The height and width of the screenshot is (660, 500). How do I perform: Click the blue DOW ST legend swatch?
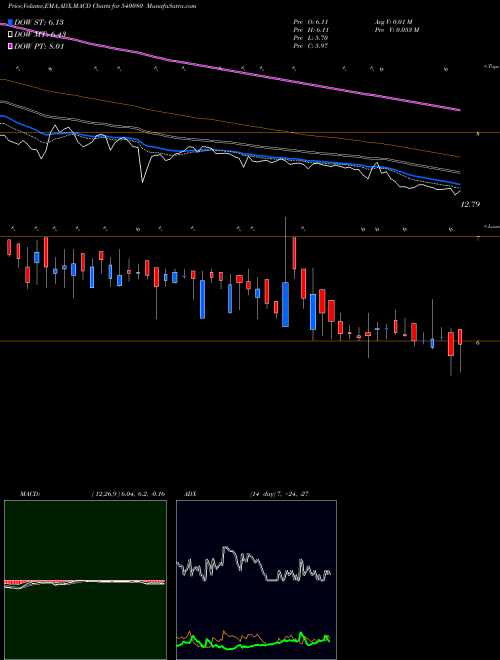click(x=10, y=22)
